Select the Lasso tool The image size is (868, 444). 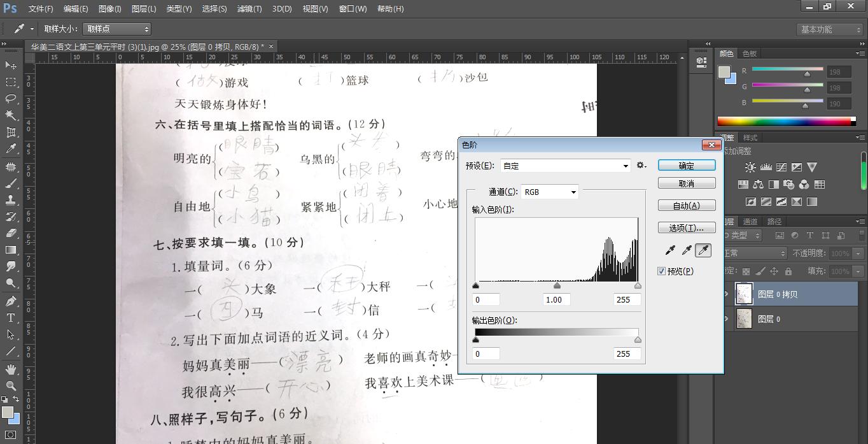[11, 99]
